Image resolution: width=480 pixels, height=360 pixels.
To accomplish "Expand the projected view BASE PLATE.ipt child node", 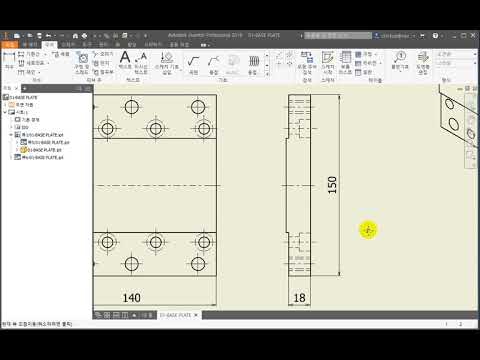I will click(x=17, y=142).
